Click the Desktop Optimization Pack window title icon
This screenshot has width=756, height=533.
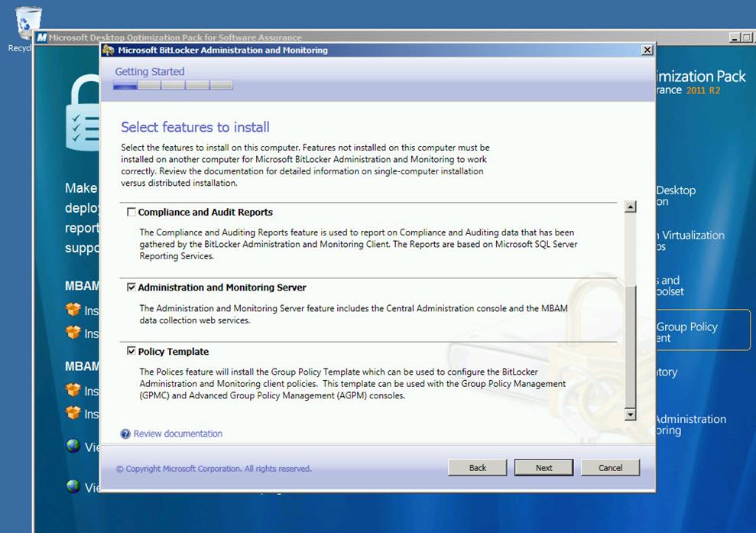41,37
